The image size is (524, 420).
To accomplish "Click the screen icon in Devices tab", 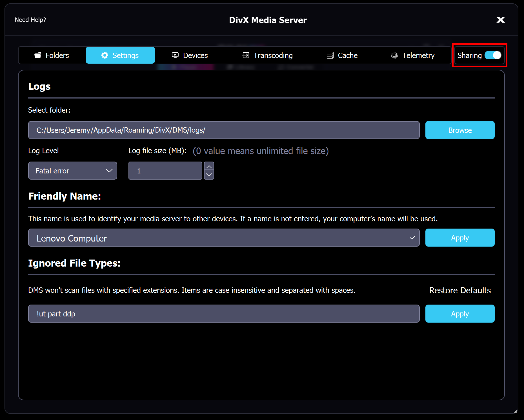I will click(175, 55).
